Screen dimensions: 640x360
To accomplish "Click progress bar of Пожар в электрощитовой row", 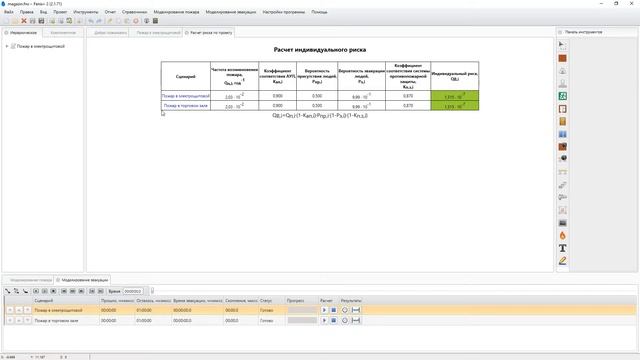I will tap(302, 310).
